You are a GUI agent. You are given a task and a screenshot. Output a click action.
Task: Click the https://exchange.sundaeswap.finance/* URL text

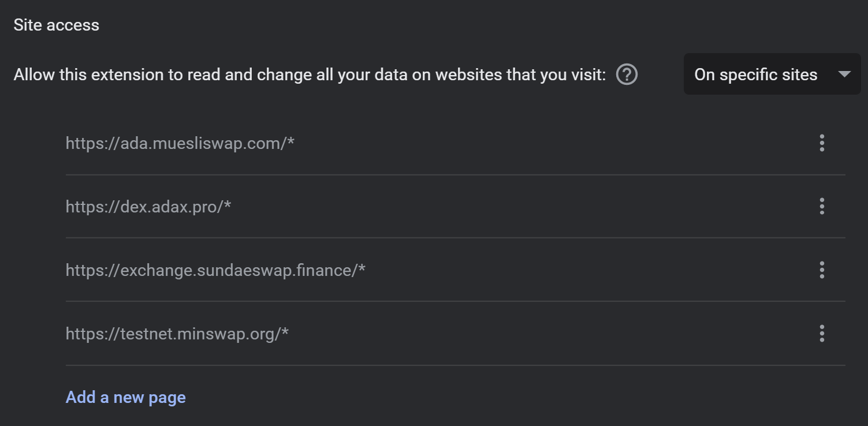[215, 270]
